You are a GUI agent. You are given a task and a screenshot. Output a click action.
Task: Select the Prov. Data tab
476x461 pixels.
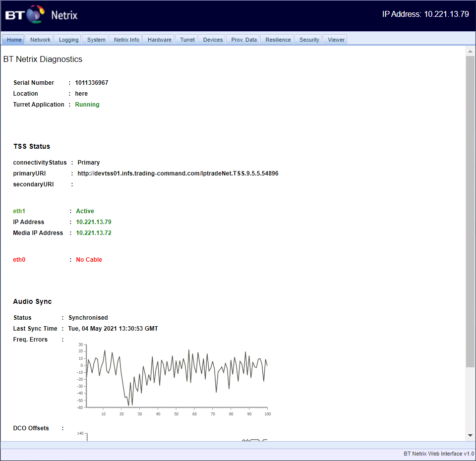tap(244, 40)
